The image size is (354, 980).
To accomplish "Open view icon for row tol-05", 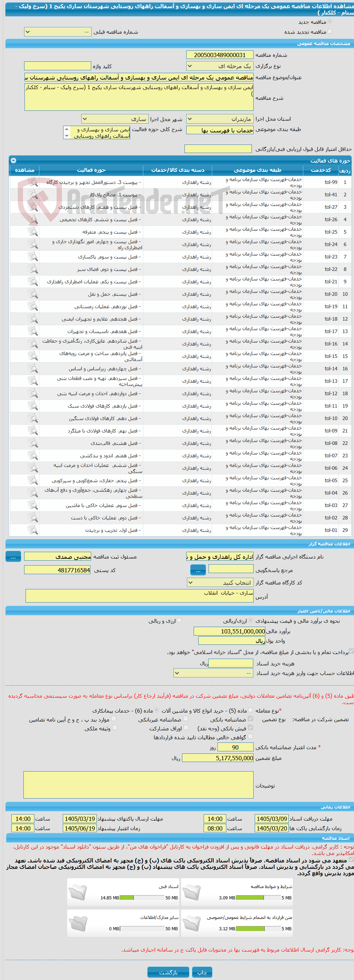I will pyautogui.click(x=33, y=480).
